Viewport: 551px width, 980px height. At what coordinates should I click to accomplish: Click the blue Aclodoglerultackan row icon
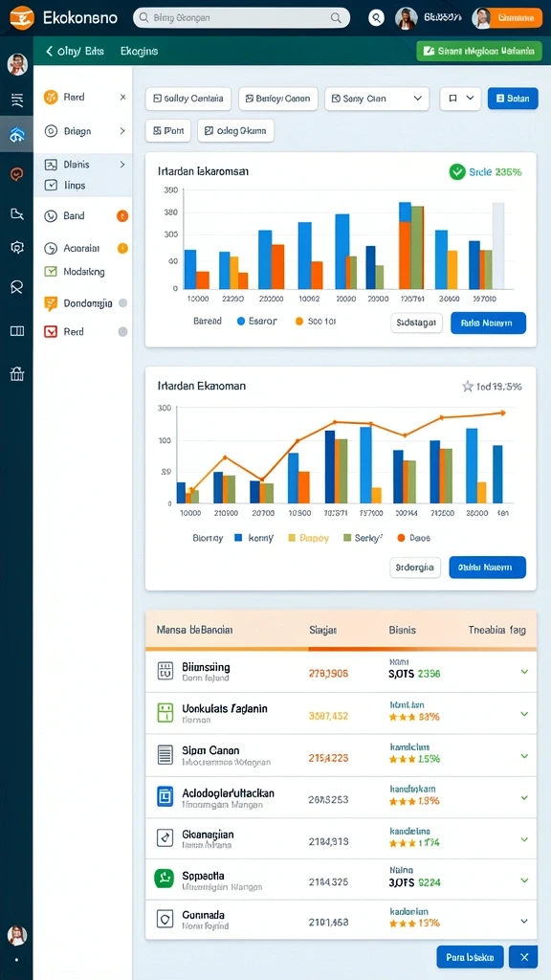tap(164, 795)
